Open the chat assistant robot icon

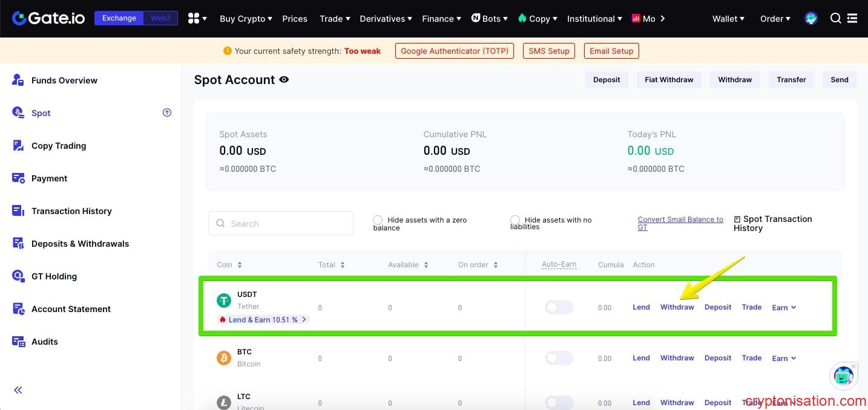(843, 376)
